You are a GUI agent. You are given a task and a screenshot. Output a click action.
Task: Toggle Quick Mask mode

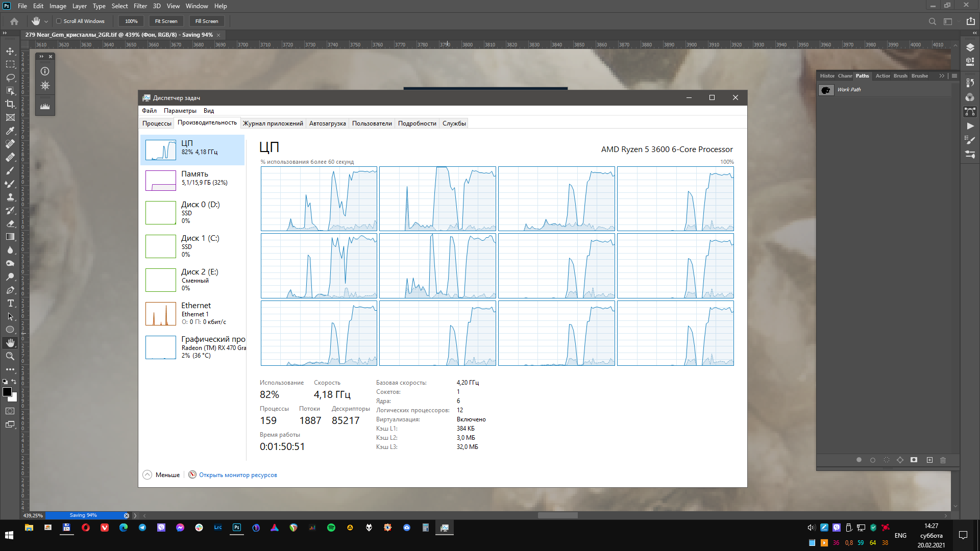click(x=10, y=411)
